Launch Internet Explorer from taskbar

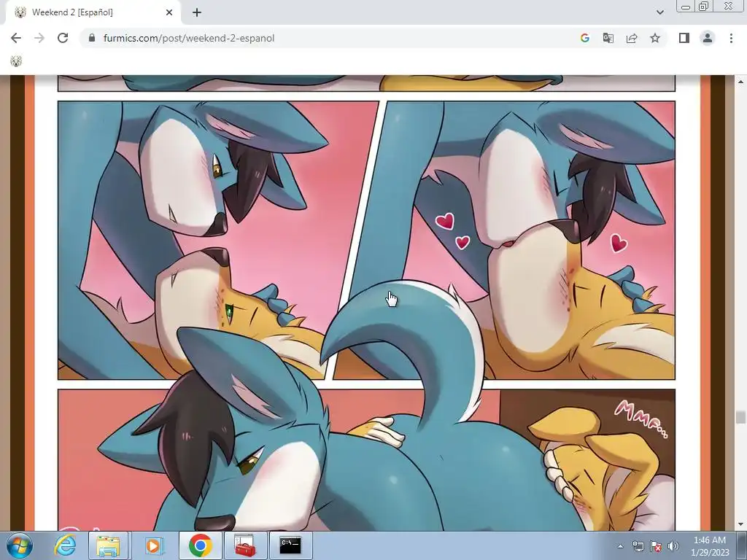[65, 545]
